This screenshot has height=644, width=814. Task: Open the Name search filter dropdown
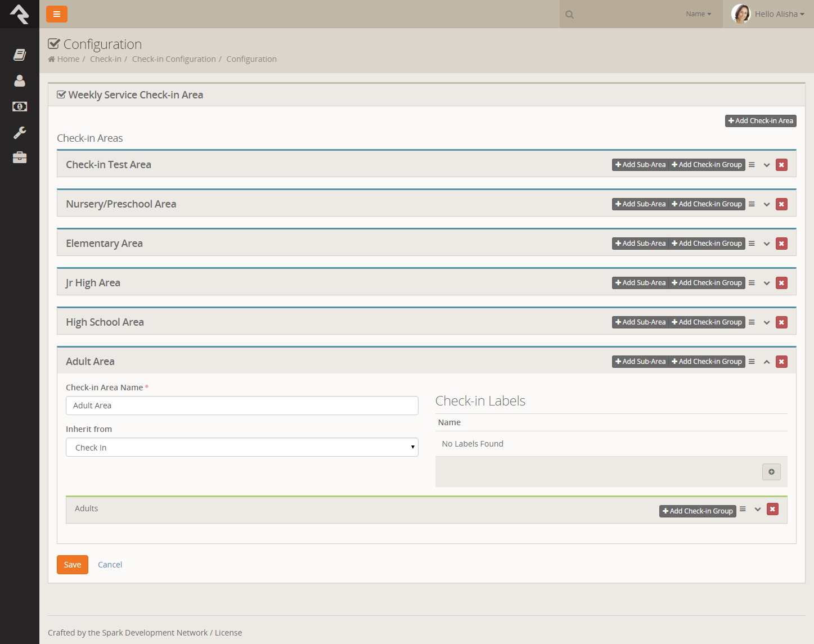point(698,14)
